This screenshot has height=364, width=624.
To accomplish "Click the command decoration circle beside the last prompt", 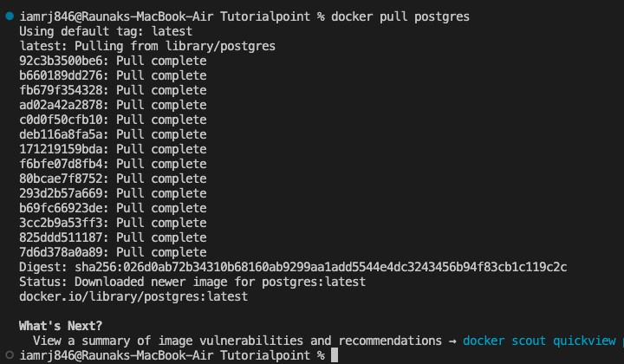I will pos(9,355).
